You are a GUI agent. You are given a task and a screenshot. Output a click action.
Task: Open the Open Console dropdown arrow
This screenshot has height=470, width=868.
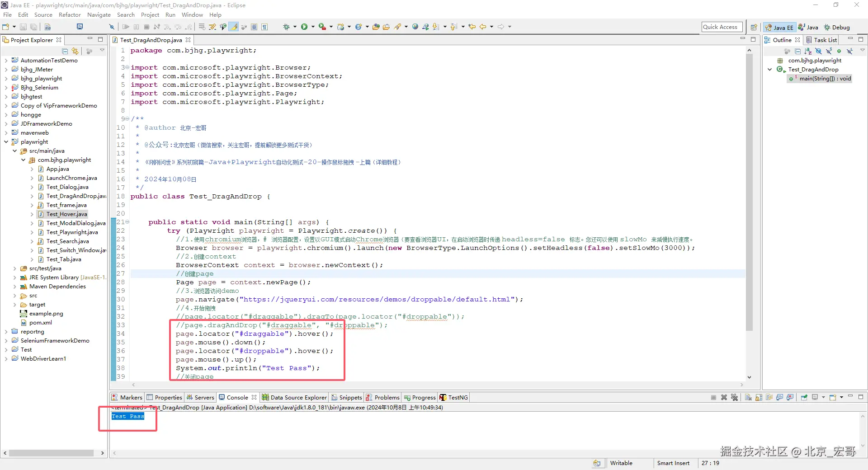pyautogui.click(x=841, y=397)
